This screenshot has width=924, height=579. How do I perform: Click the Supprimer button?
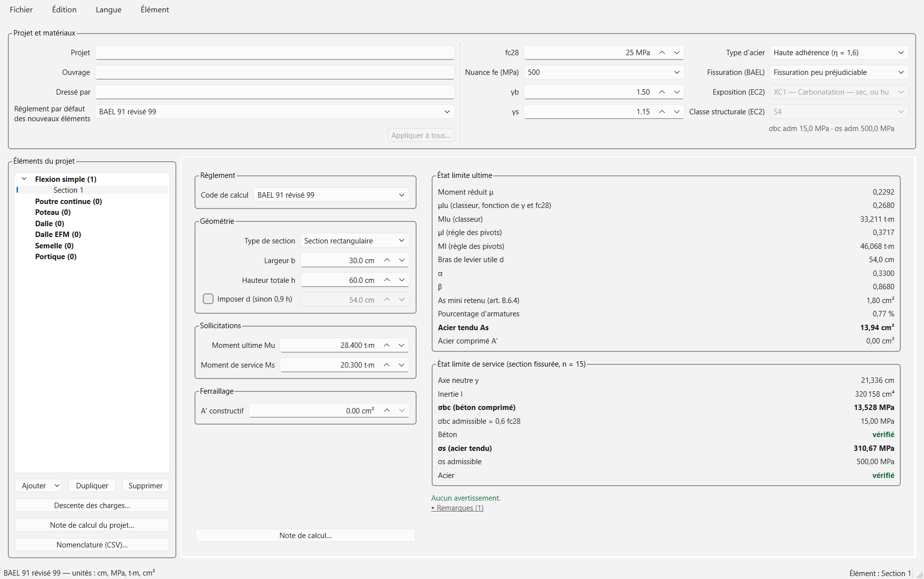pyautogui.click(x=145, y=486)
